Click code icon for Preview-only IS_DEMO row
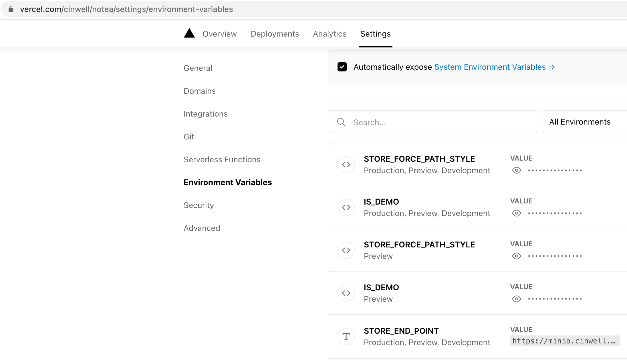 (346, 293)
